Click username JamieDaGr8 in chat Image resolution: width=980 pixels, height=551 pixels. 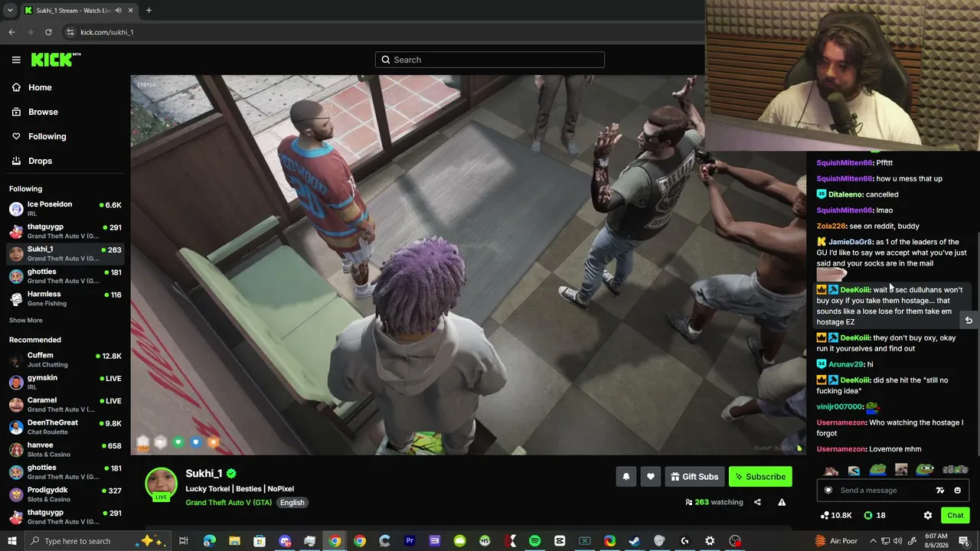coord(851,242)
